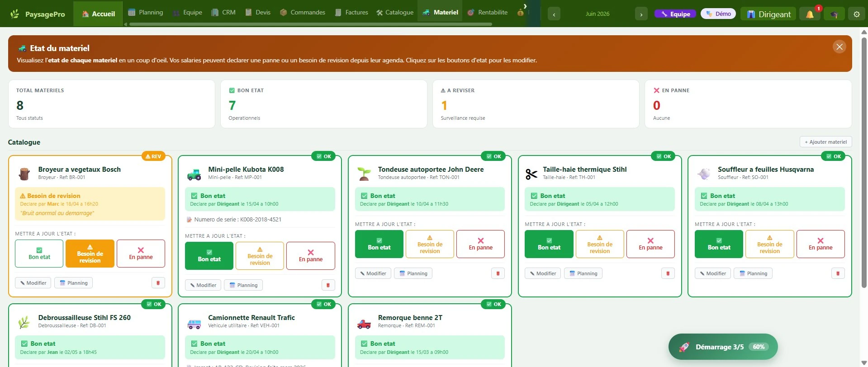Screen dimensions: 868x367
Task: Click the Ajouter materiel button
Action: (x=826, y=142)
